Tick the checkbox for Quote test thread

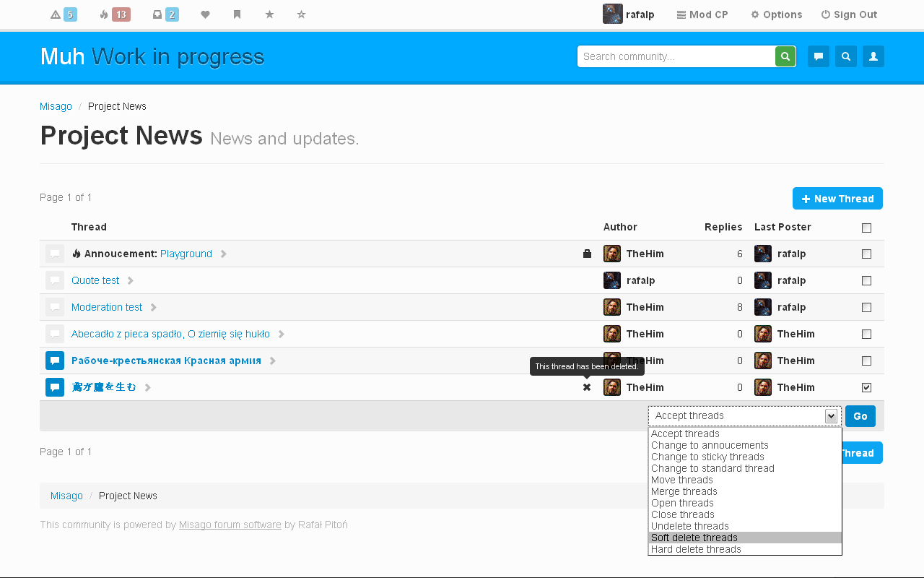tap(866, 280)
